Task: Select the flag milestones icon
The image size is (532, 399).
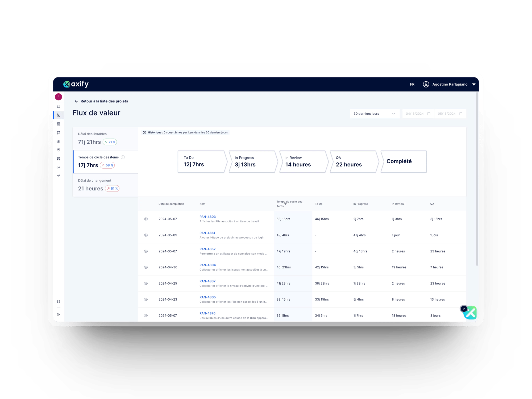Action: (59, 133)
